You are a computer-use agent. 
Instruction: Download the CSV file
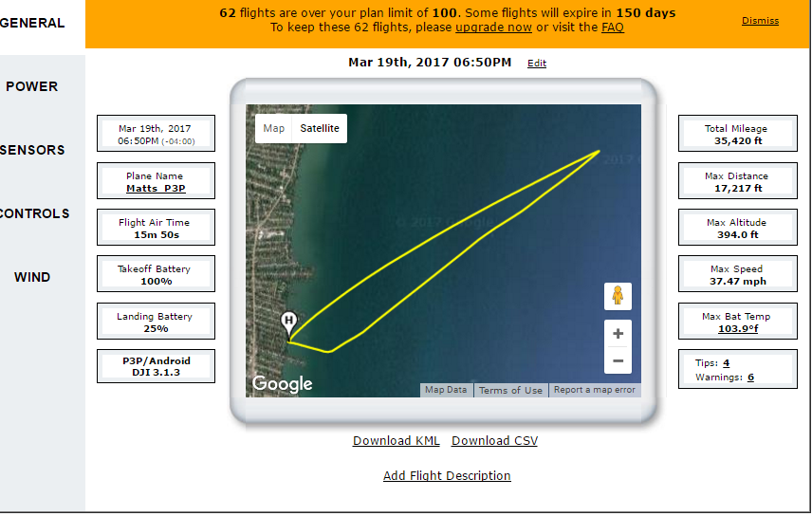pyautogui.click(x=494, y=441)
